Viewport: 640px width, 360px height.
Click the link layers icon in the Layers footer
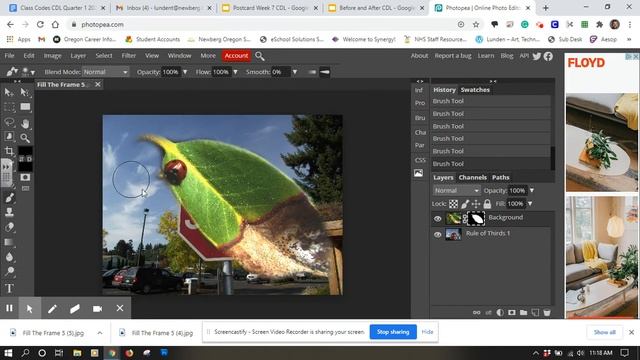476,313
